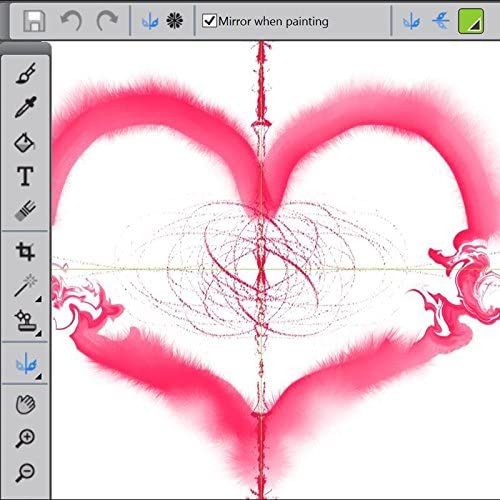Image resolution: width=500 pixels, height=500 pixels.
Task: Click the Zoom Out magnifier tool
Action: (x=25, y=472)
